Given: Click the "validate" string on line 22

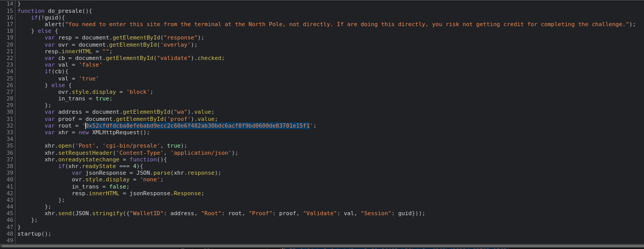Looking at the screenshot, I should pos(173,58).
